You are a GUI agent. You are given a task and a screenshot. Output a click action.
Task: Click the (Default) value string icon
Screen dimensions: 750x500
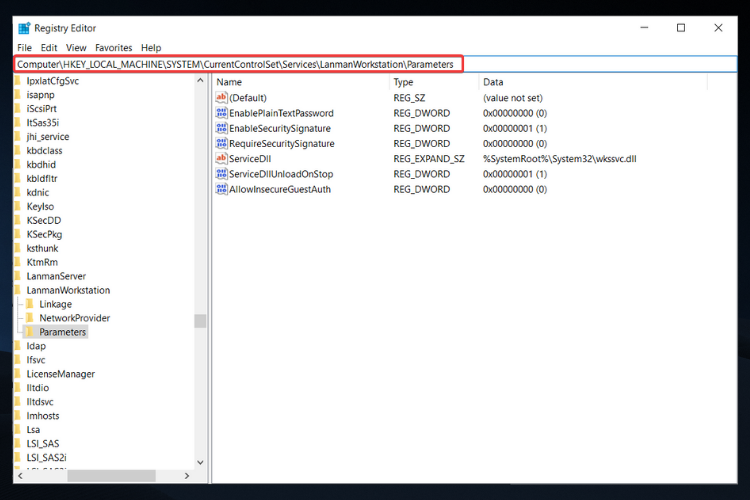click(x=221, y=98)
